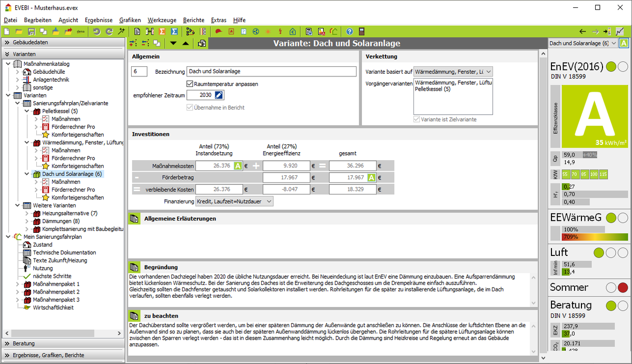Open a project with the folder icon
The width and height of the screenshot is (632, 364).
click(x=19, y=32)
